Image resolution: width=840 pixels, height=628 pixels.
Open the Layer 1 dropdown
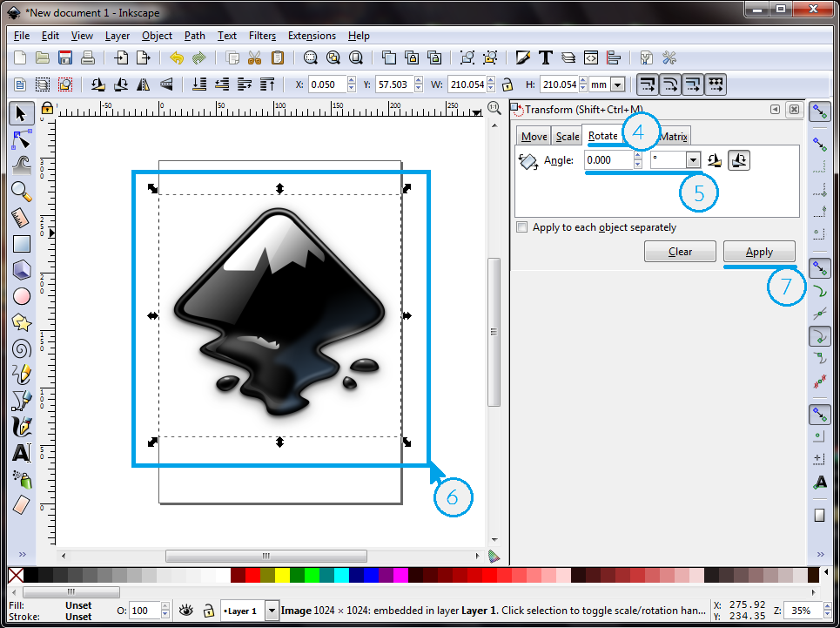272,611
